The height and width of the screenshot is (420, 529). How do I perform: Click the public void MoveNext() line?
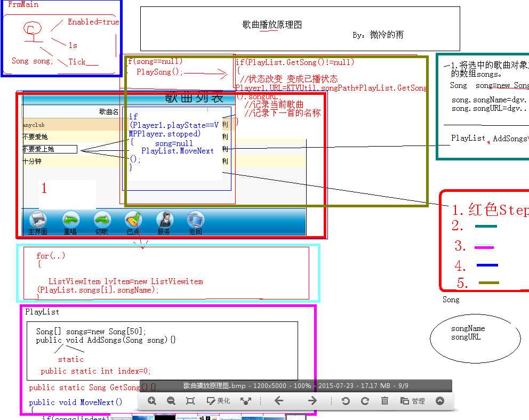(75, 402)
